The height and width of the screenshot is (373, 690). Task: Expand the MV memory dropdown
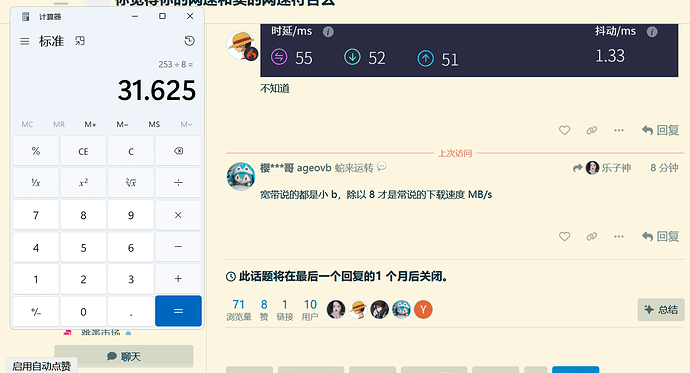187,124
